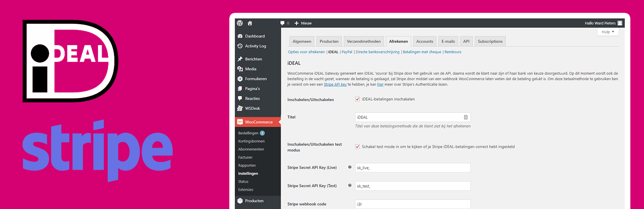Click the Titel input field
The width and height of the screenshot is (644, 209).
click(413, 117)
